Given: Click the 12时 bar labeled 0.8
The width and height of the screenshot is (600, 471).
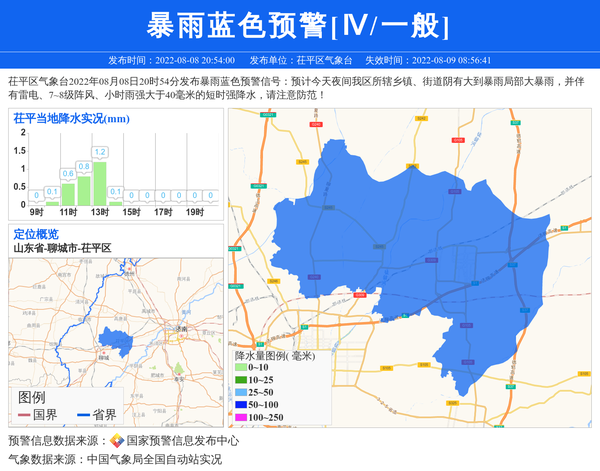Looking at the screenshot, I should click(x=84, y=188).
